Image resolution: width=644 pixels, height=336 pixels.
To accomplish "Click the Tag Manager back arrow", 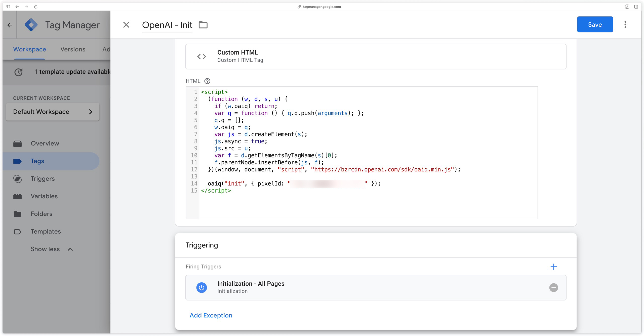I will click(x=10, y=25).
